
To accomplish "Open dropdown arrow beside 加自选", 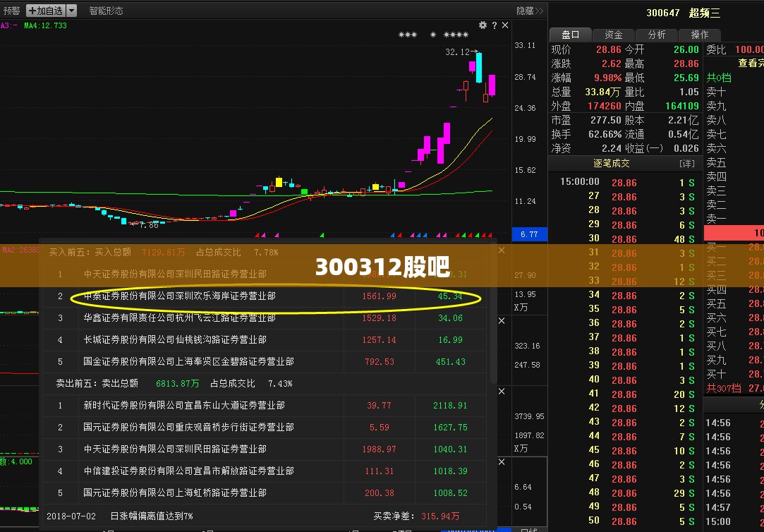I will coord(72,11).
